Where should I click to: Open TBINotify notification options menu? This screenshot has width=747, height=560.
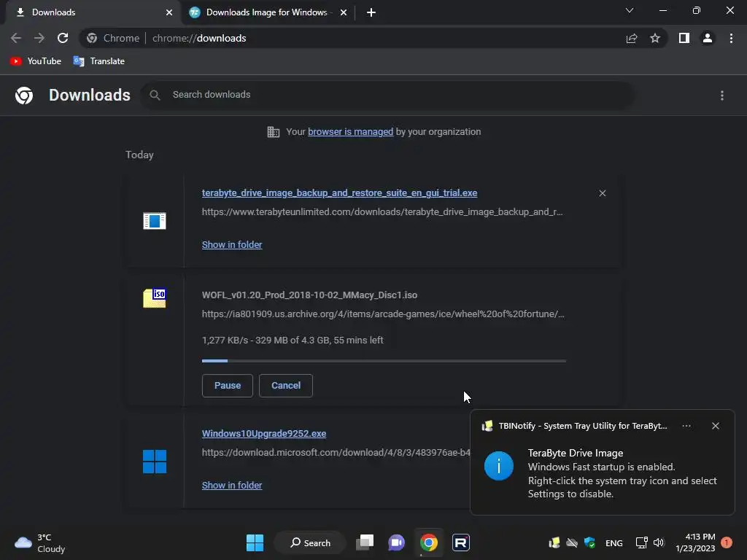(x=686, y=426)
